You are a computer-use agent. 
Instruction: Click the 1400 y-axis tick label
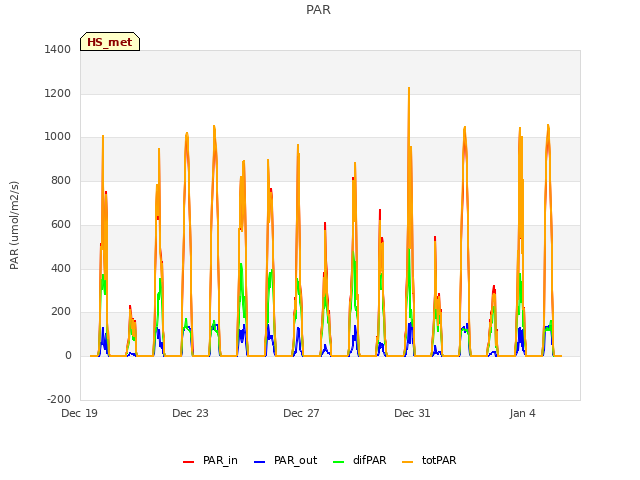[58, 49]
